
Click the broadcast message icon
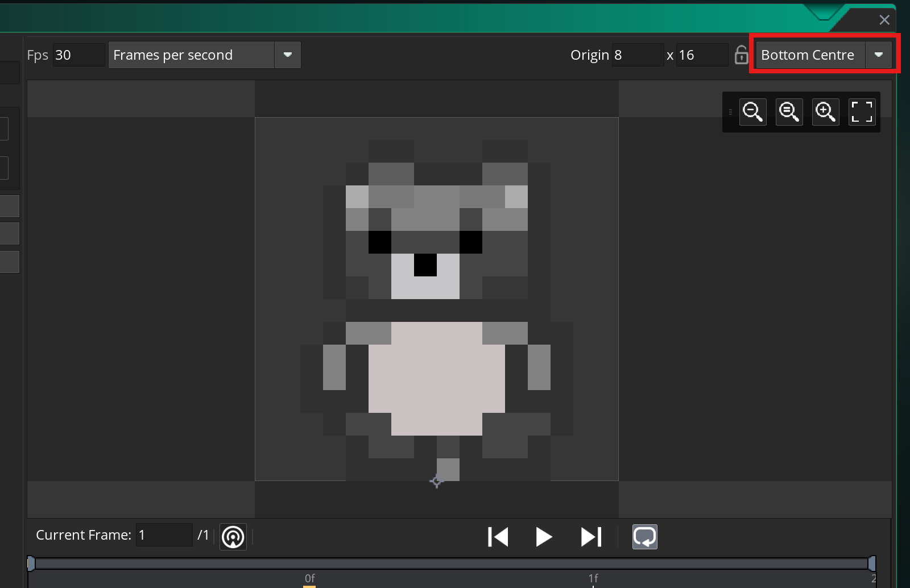coord(233,536)
